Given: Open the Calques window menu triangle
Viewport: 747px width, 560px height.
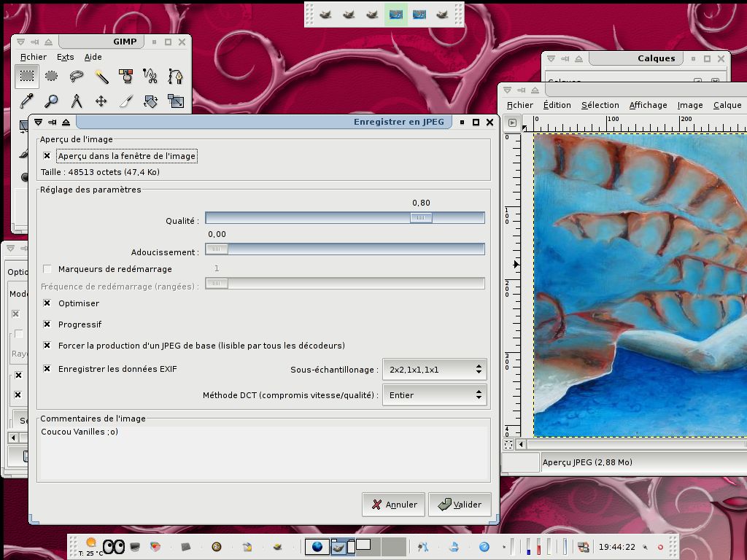Looking at the screenshot, I should (551, 58).
